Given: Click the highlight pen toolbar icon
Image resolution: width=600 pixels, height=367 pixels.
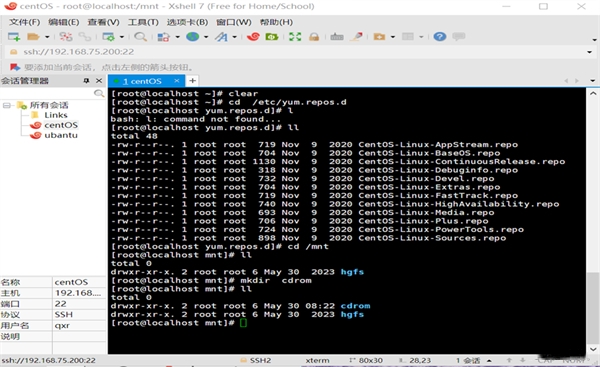Looking at the screenshot, I should tap(357, 37).
